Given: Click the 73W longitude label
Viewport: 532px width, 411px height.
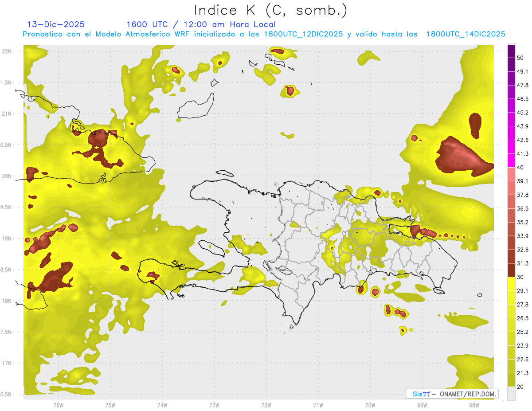Looking at the screenshot, I should [x=214, y=405].
